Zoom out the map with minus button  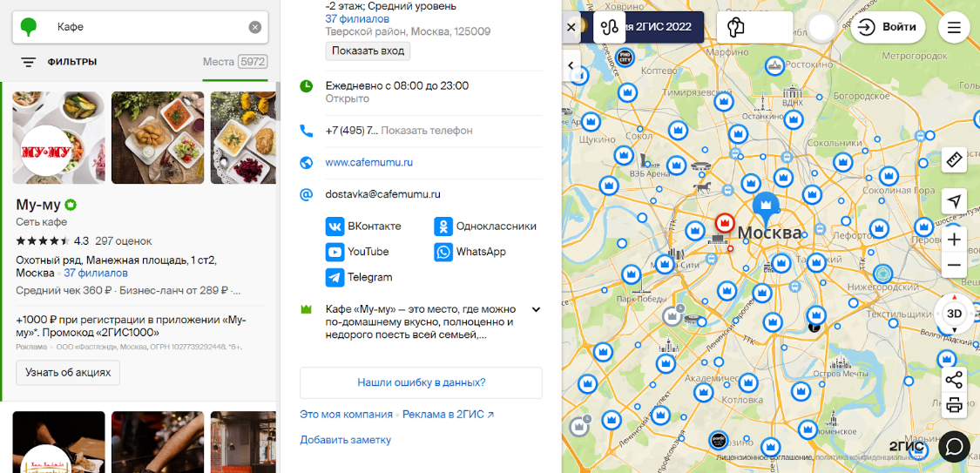point(954,265)
